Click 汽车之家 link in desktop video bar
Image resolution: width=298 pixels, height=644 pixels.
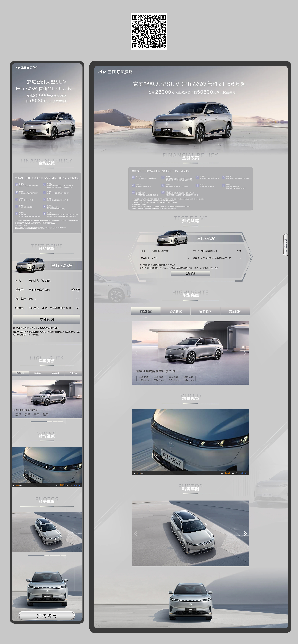pos(243,473)
